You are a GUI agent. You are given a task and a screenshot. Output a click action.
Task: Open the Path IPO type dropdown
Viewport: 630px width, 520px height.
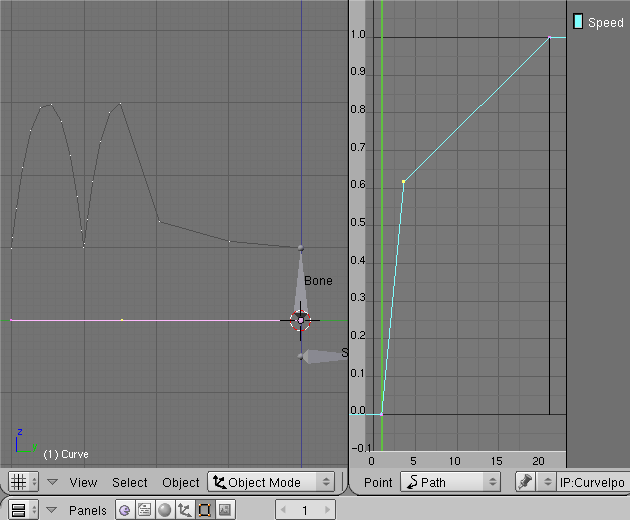coord(450,482)
